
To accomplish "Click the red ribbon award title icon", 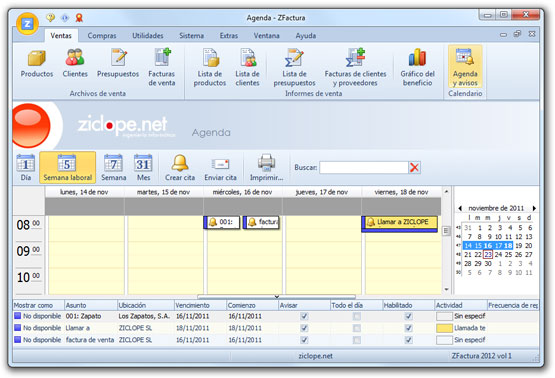I will tap(79, 17).
